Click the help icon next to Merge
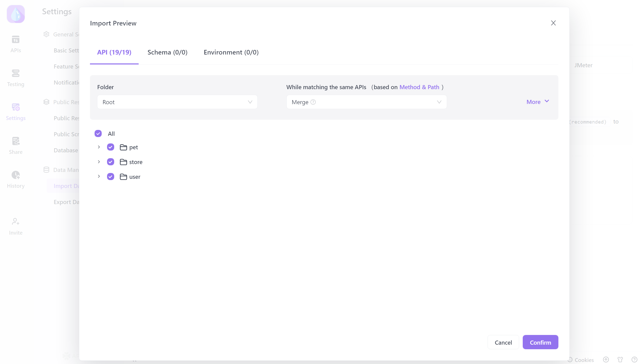642x364 pixels. pyautogui.click(x=313, y=102)
